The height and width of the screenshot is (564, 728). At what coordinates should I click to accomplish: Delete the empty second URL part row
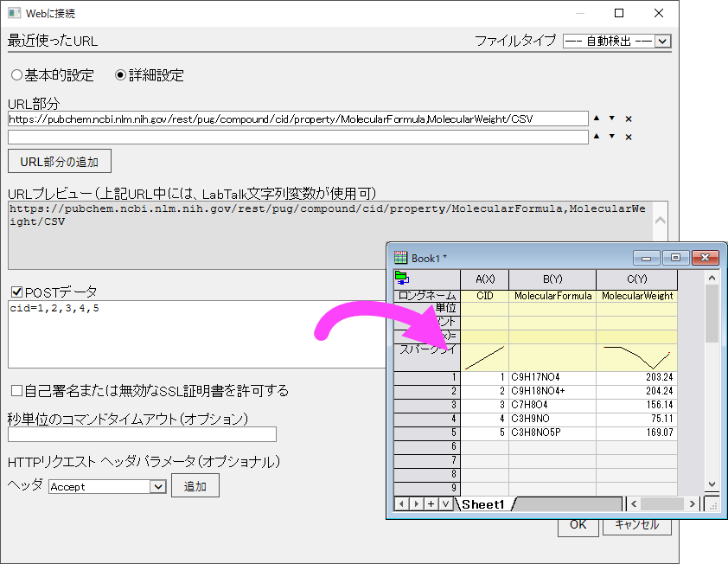coord(629,137)
